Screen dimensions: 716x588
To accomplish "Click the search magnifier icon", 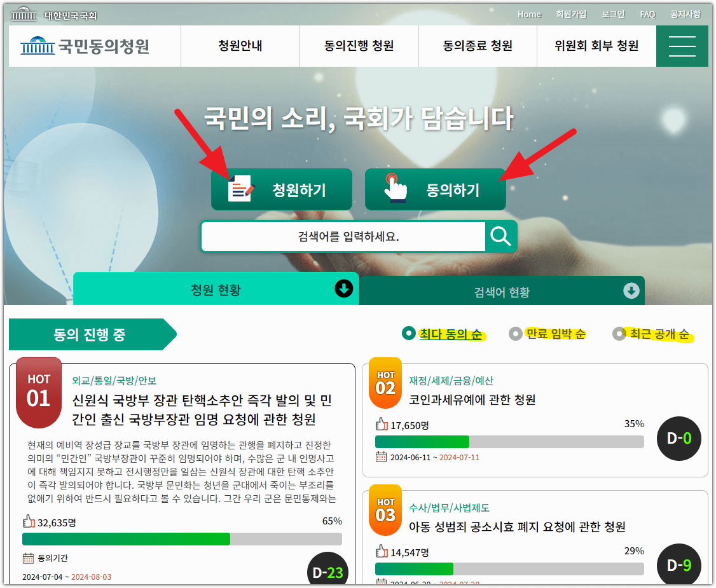I will [501, 236].
